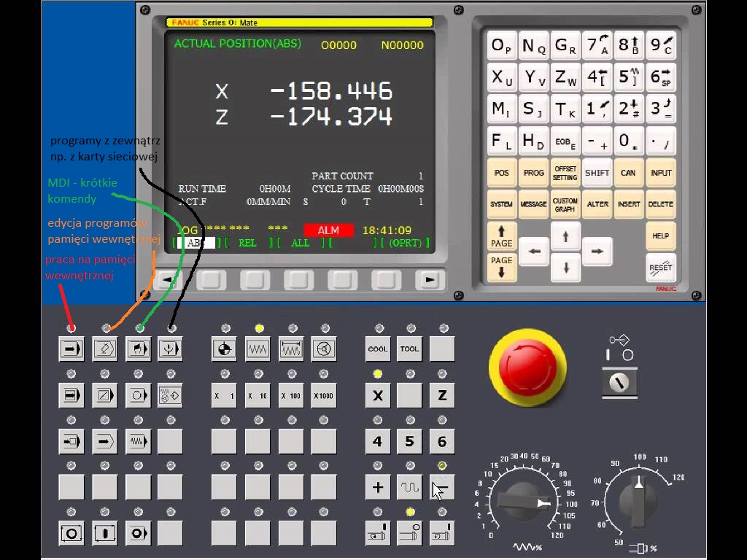Toggle the optional stop button
The width and height of the screenshot is (747, 560).
138,395
